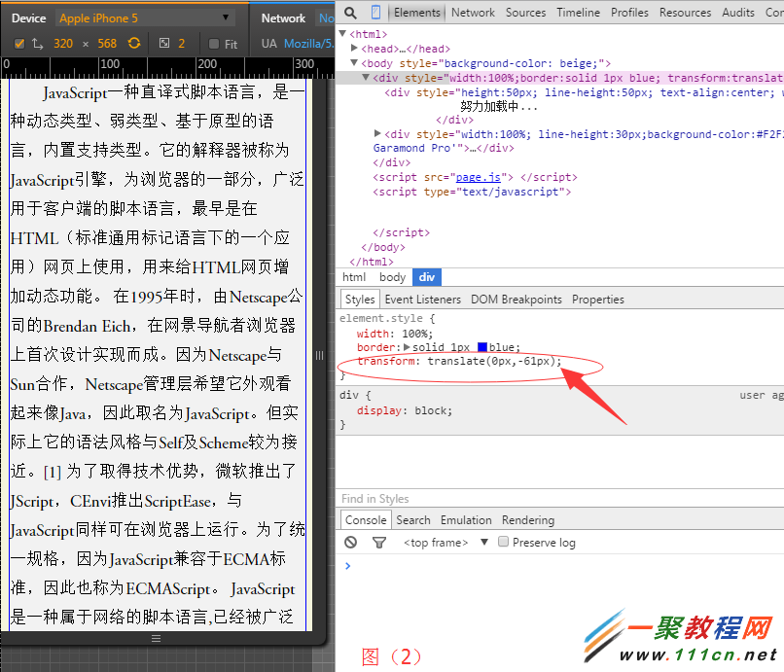Open the Event Listeners tab
This screenshot has height=672, width=784.
tap(423, 299)
